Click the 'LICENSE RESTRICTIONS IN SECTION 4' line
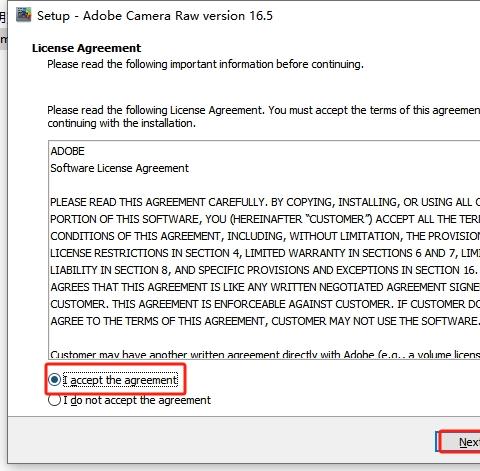 [265, 253]
